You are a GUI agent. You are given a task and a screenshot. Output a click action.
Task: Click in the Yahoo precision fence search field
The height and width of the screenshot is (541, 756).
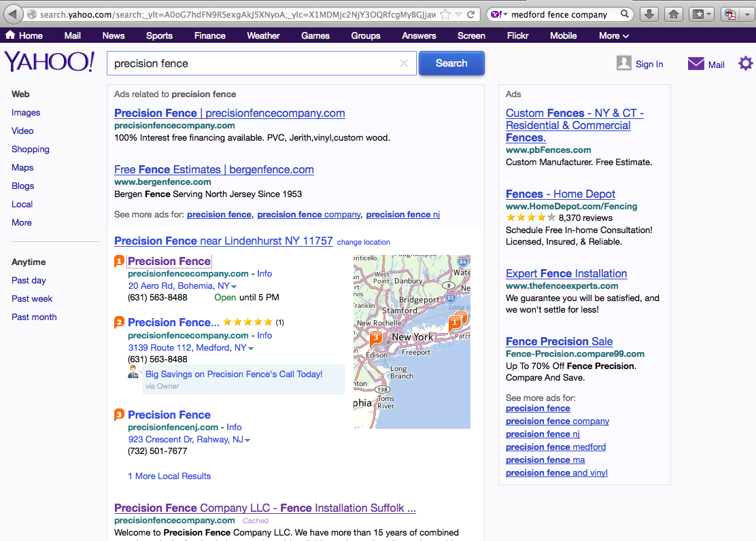tap(252, 63)
